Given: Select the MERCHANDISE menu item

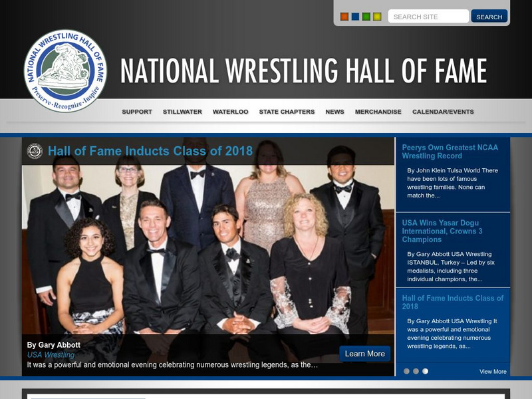Looking at the screenshot, I should click(x=378, y=112).
